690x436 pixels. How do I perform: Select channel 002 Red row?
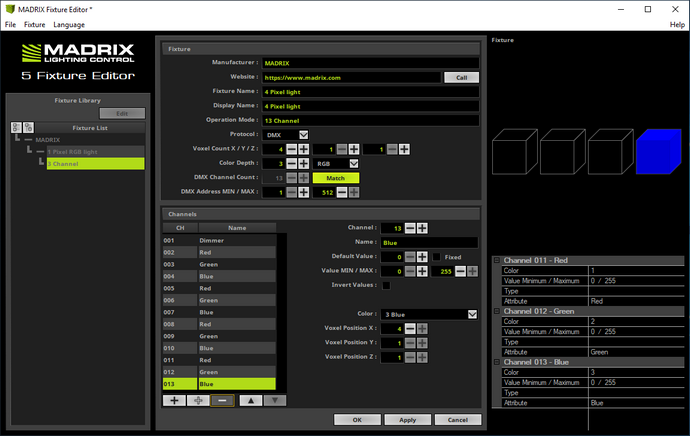219,253
